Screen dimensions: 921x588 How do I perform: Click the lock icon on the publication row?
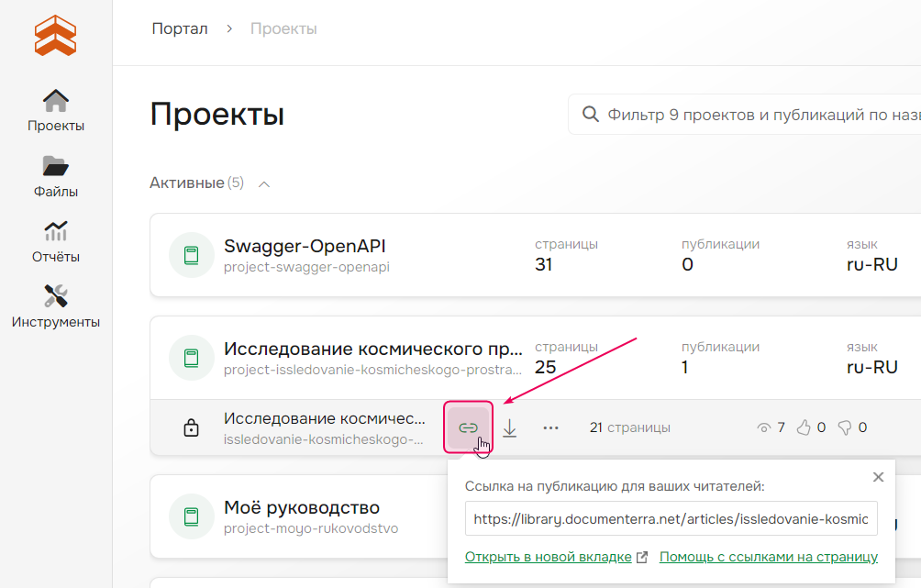(x=192, y=427)
